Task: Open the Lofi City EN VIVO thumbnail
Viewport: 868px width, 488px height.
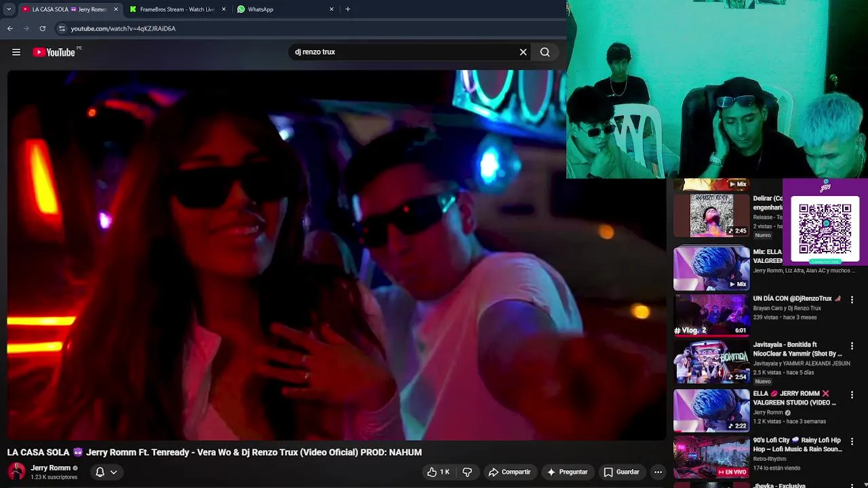Action: (x=711, y=457)
